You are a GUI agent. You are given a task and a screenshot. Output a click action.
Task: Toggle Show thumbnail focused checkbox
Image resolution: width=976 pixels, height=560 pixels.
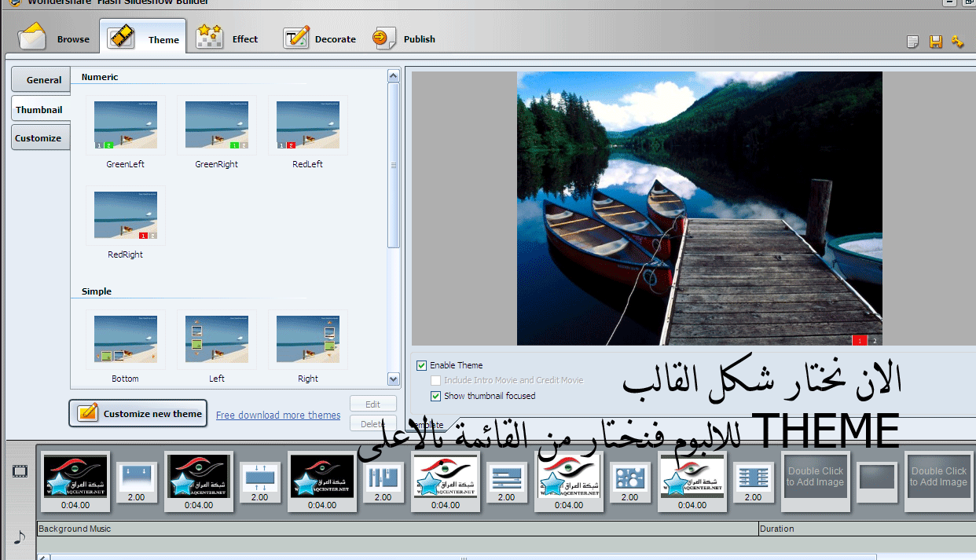(x=436, y=396)
